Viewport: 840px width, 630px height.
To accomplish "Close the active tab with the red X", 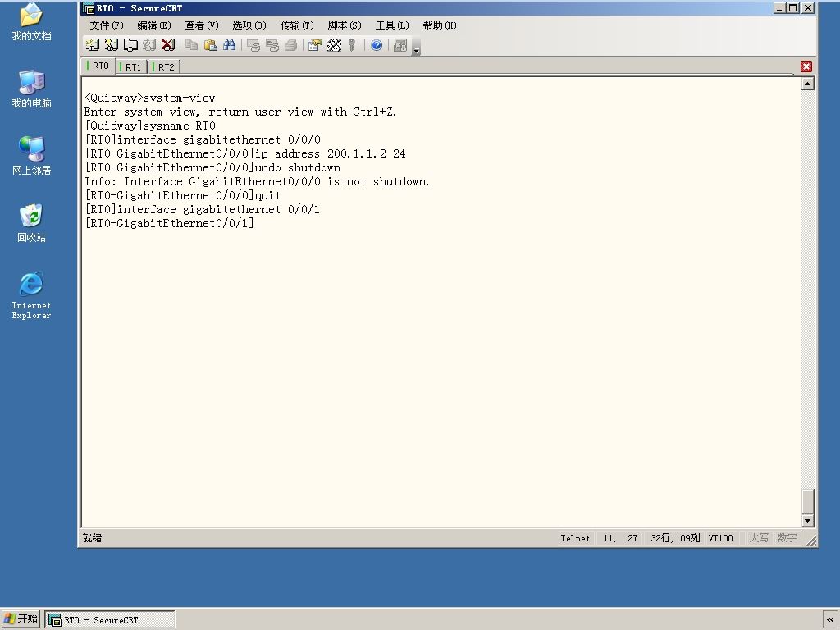I will 806,66.
